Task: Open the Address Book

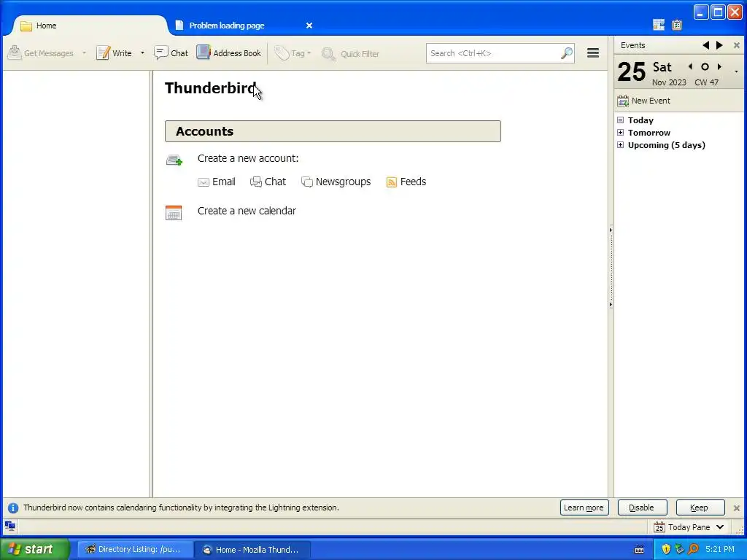Action: pyautogui.click(x=229, y=53)
